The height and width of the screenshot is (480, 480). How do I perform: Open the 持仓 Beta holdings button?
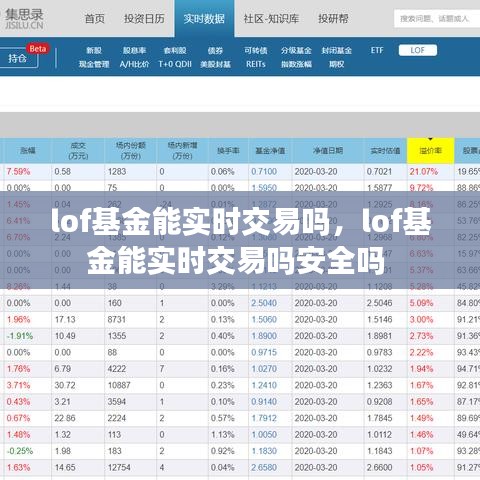pyautogui.click(x=19, y=58)
